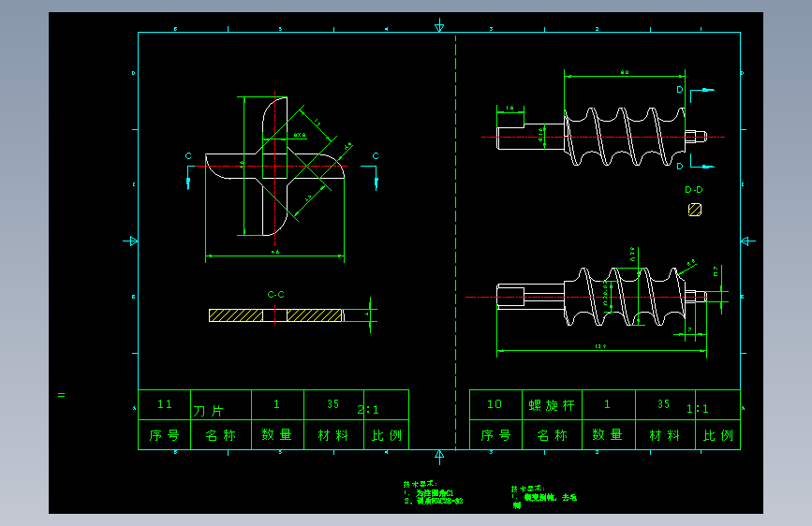Click '比例' header below the 2:1 scale
The height and width of the screenshot is (526, 812).
(x=387, y=435)
